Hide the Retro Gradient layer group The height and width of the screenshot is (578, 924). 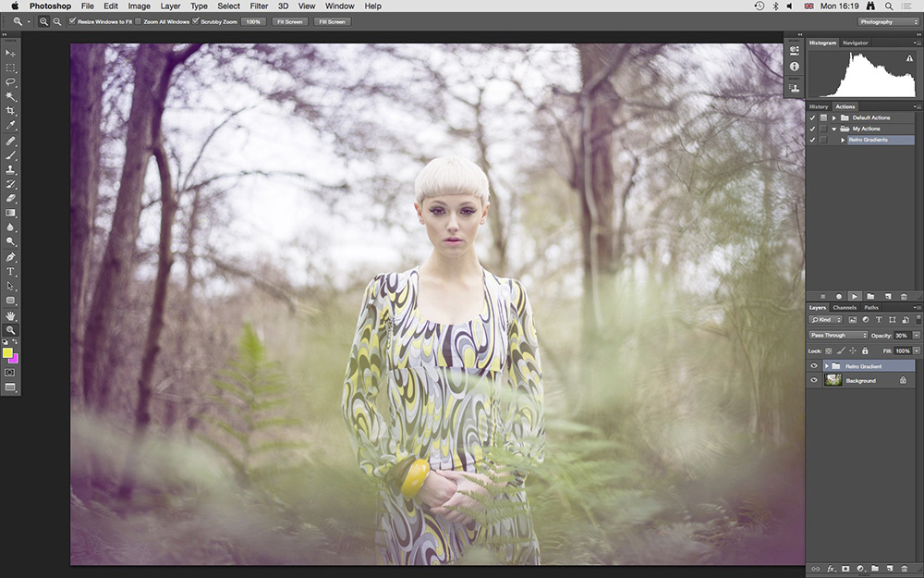(x=814, y=366)
